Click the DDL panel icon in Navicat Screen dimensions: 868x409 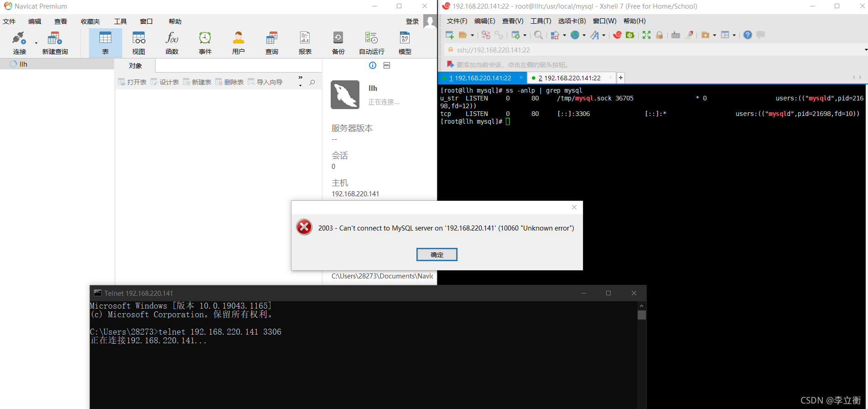[387, 65]
